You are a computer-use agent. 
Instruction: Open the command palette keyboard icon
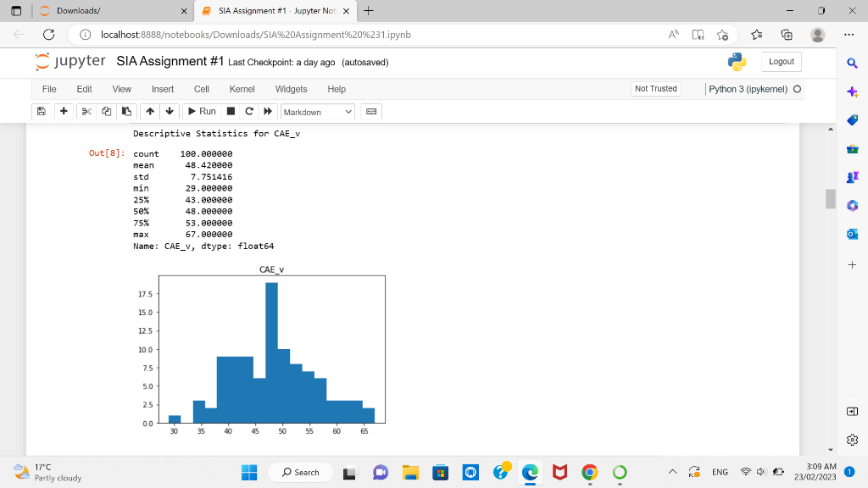pos(370,111)
